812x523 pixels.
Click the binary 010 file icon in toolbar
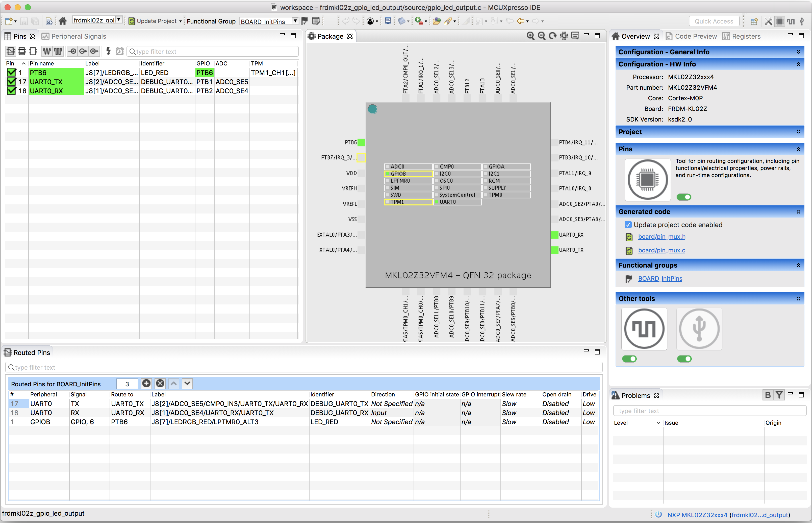(x=49, y=21)
